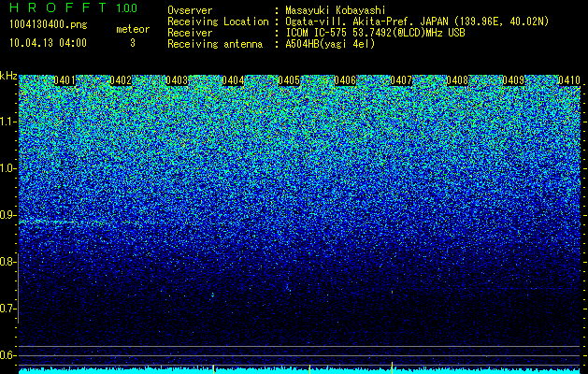Screen dimensions: 588x374
Task: Click the 0403 time label
Action: coord(177,80)
